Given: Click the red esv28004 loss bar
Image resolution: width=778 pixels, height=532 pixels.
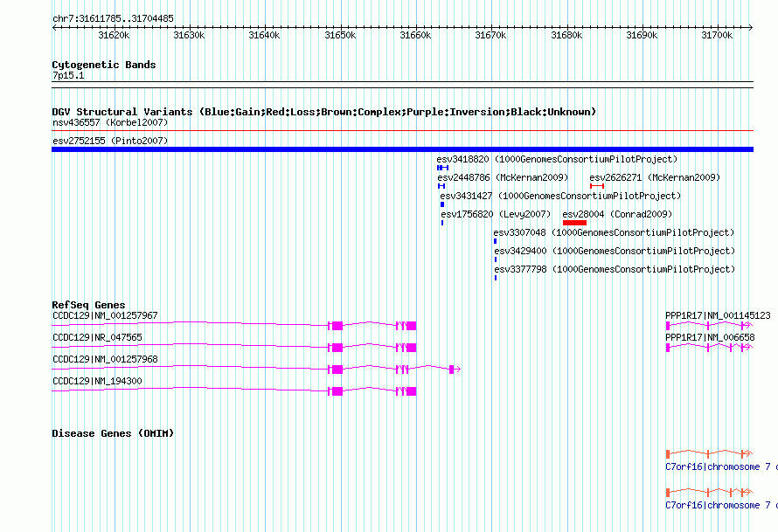Looking at the screenshot, I should (574, 223).
